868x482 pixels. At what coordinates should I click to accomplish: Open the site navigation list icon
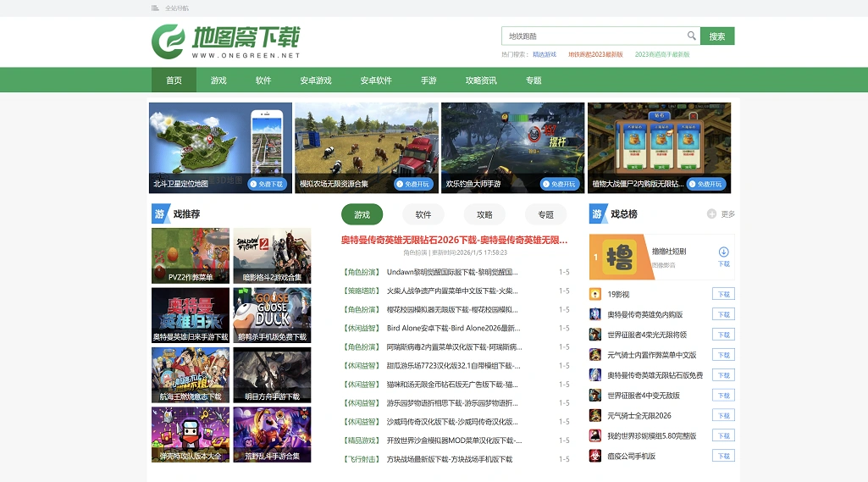[x=155, y=8]
